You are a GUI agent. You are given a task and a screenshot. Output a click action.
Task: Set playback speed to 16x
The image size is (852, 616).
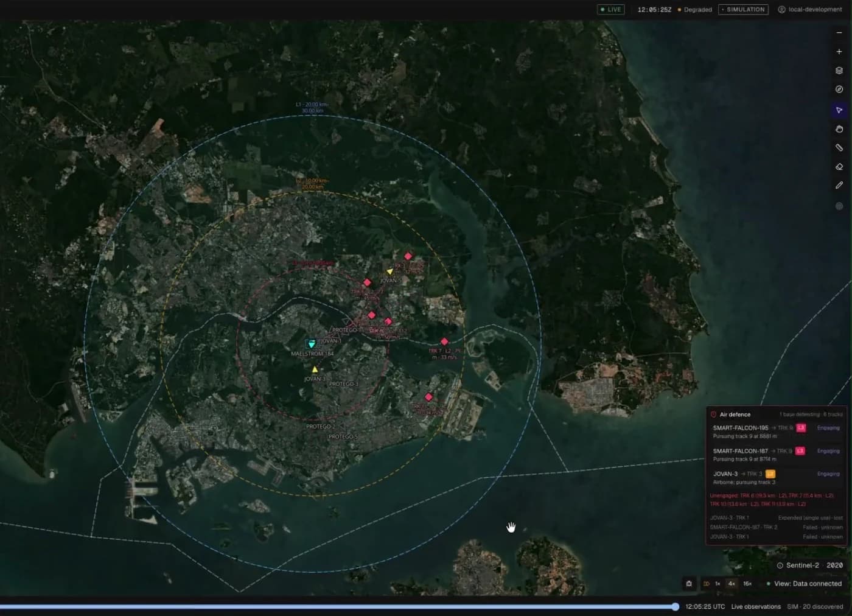[x=747, y=584]
